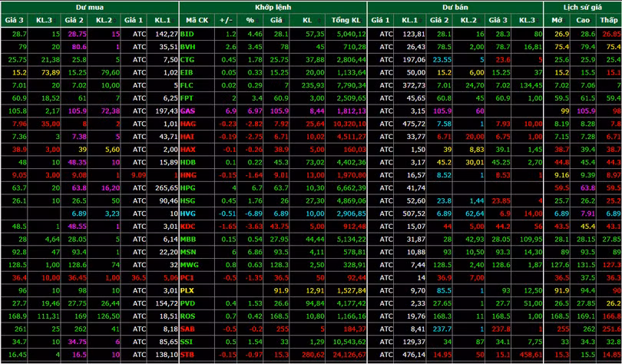This screenshot has height=364, width=622.
Task: Open the BID stock symbol
Action: click(x=187, y=35)
